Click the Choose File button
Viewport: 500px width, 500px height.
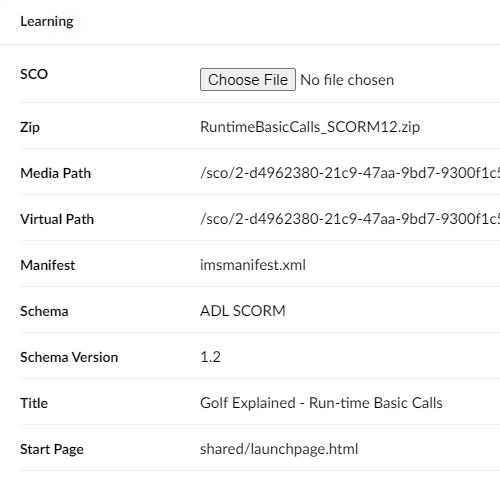248,80
